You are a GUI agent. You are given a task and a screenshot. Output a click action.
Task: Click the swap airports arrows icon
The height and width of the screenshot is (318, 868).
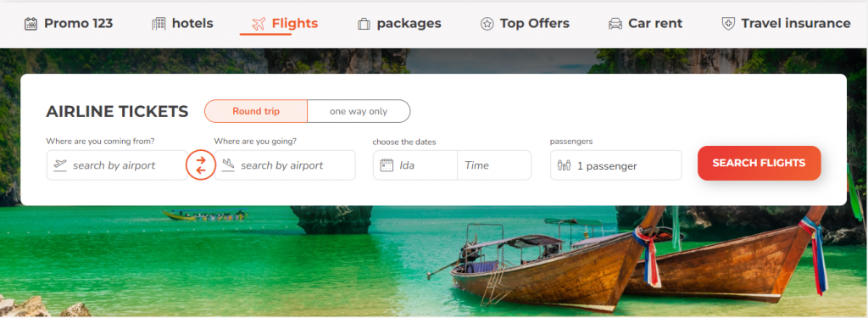201,165
